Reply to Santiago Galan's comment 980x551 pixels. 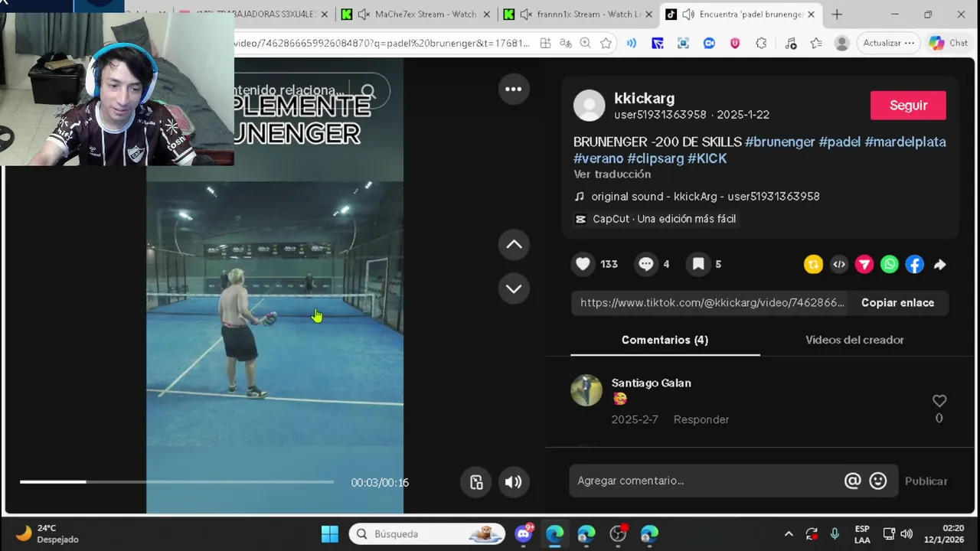[x=701, y=419]
